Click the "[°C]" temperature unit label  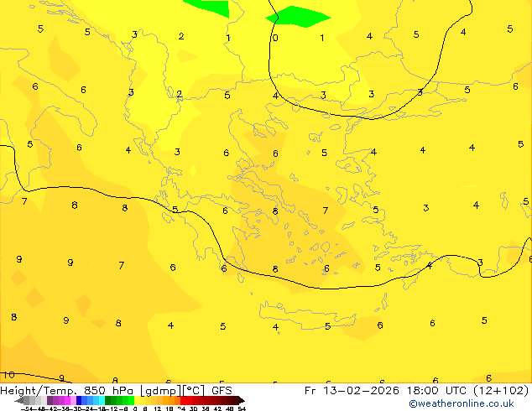click(195, 391)
